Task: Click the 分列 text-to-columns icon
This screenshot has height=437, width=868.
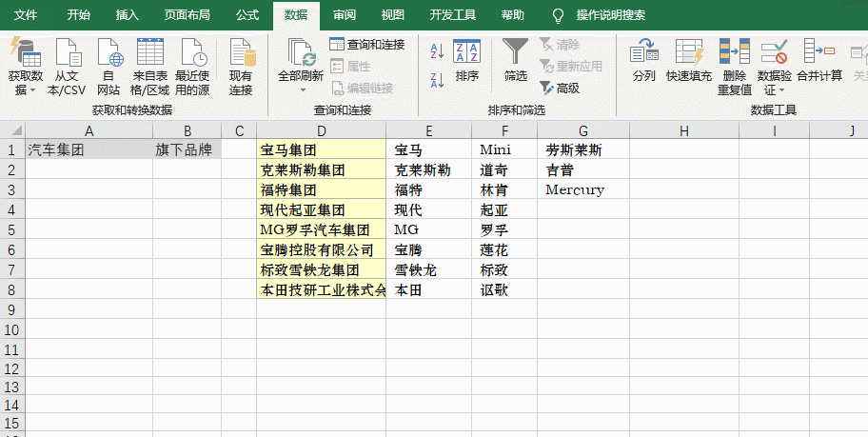Action: click(643, 52)
